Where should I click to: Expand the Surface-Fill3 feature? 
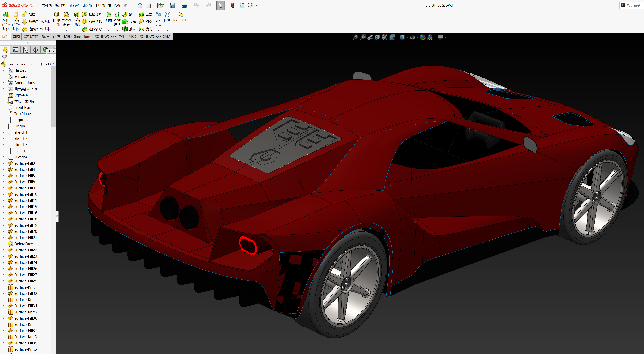click(3, 163)
